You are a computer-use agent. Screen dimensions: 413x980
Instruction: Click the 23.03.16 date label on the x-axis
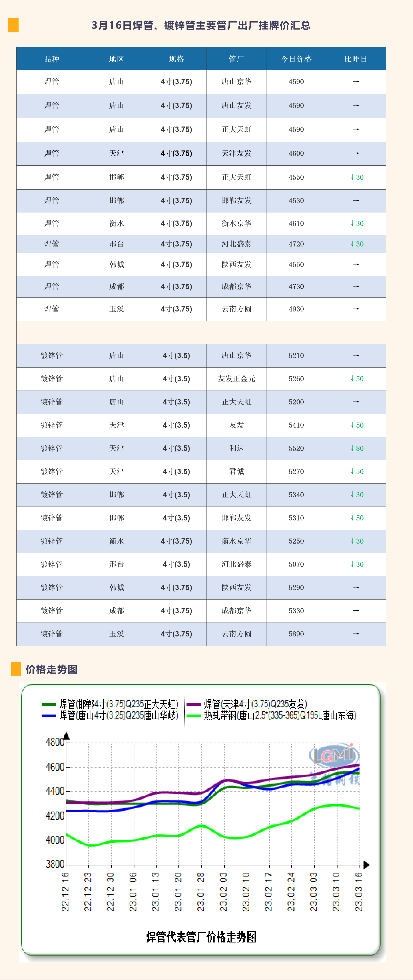click(x=358, y=891)
